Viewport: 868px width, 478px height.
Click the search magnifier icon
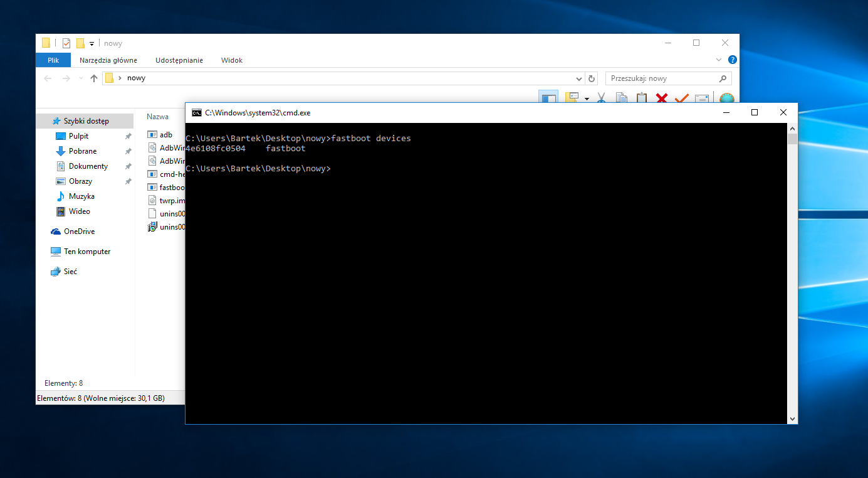[723, 78]
